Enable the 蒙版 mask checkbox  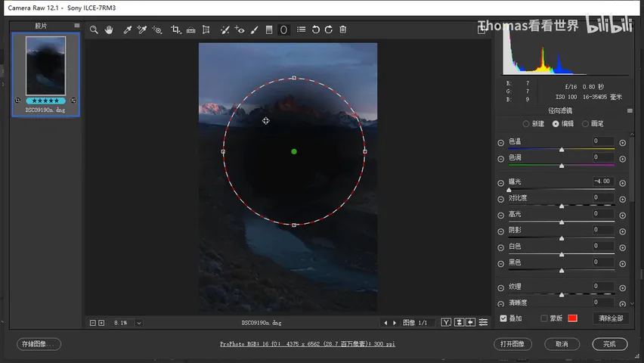click(x=544, y=318)
